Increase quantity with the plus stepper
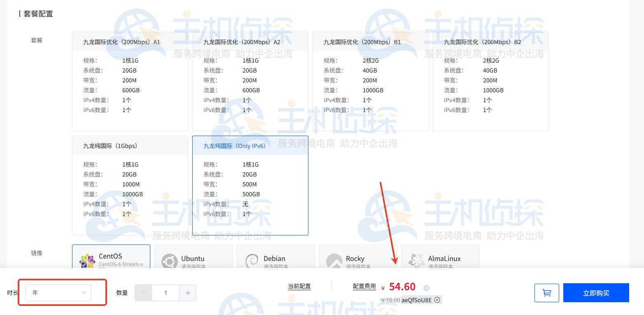The width and height of the screenshot is (644, 315). (188, 292)
